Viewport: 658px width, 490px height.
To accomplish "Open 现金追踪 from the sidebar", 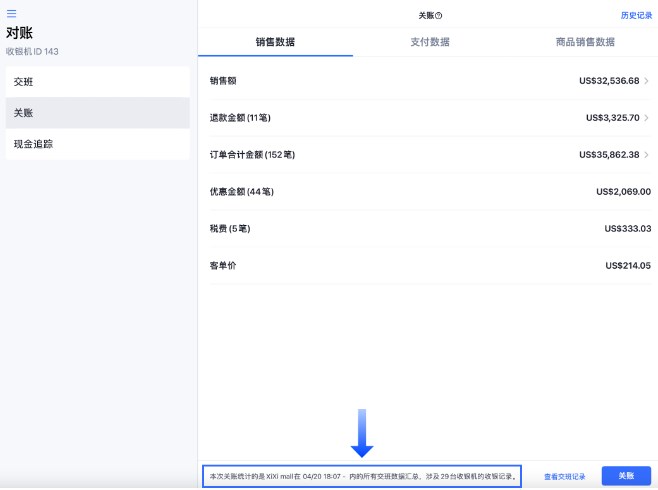I will (95, 144).
